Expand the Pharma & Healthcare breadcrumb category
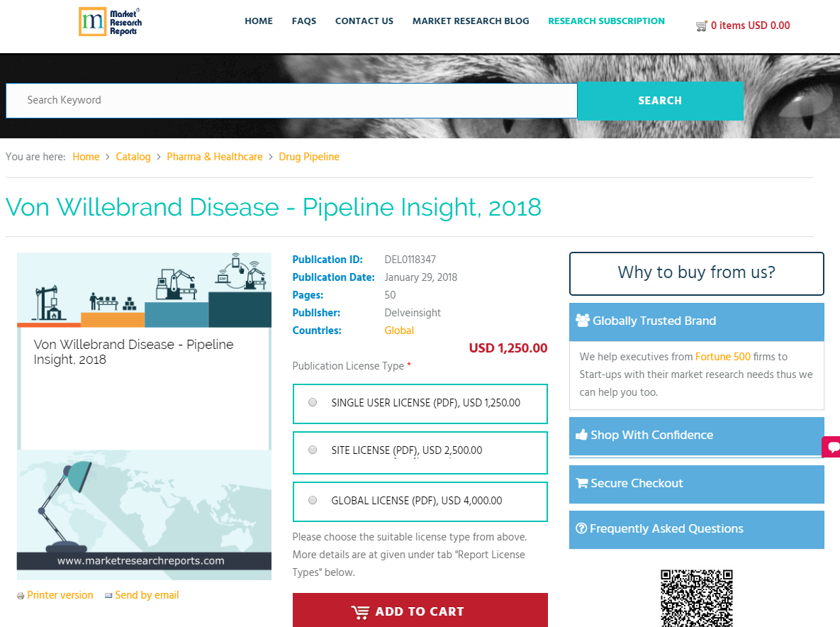Viewport: 840px width, 627px height. (x=215, y=157)
